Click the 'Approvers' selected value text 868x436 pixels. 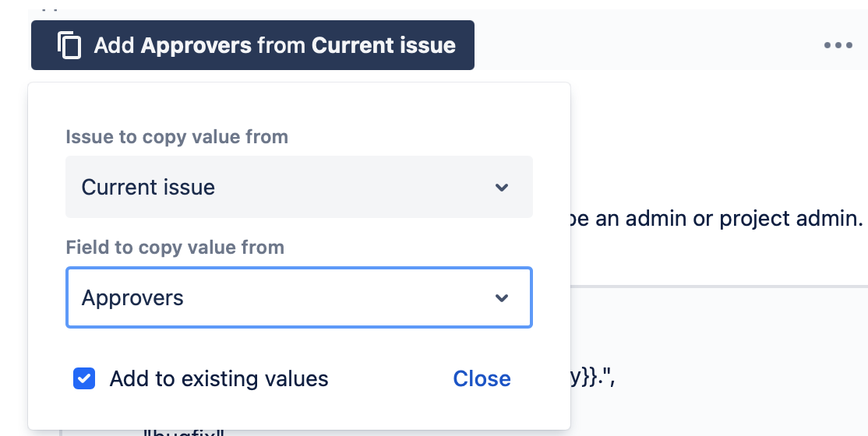(132, 298)
